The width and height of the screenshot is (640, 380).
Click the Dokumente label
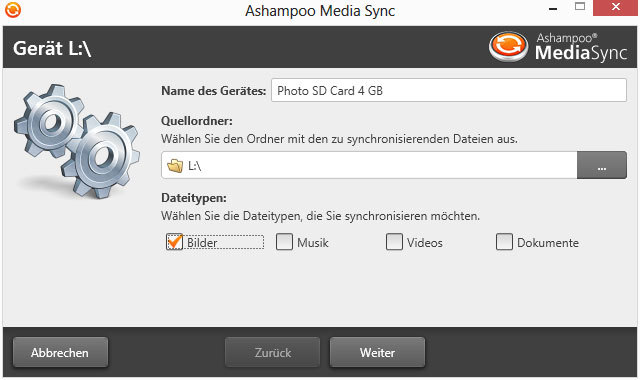click(548, 243)
